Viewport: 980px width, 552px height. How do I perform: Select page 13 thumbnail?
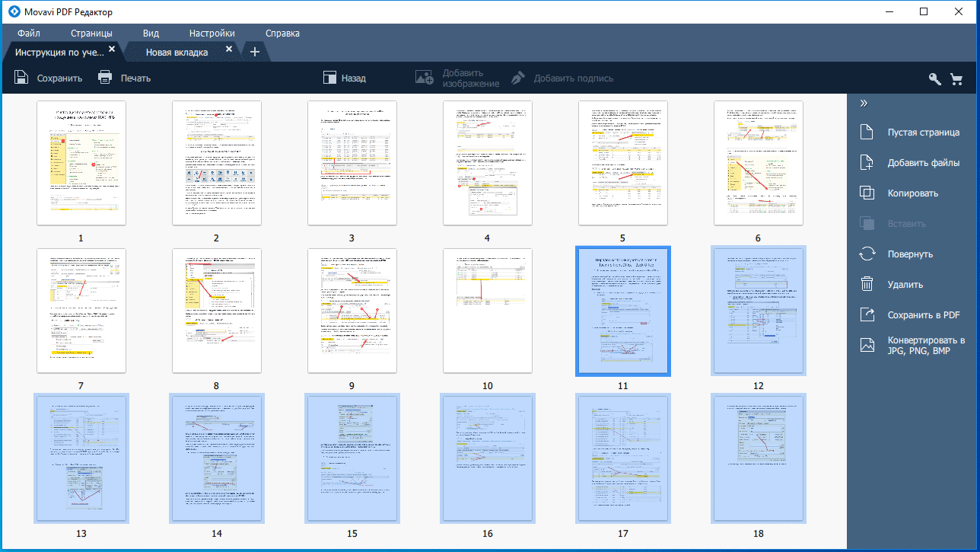click(81, 458)
